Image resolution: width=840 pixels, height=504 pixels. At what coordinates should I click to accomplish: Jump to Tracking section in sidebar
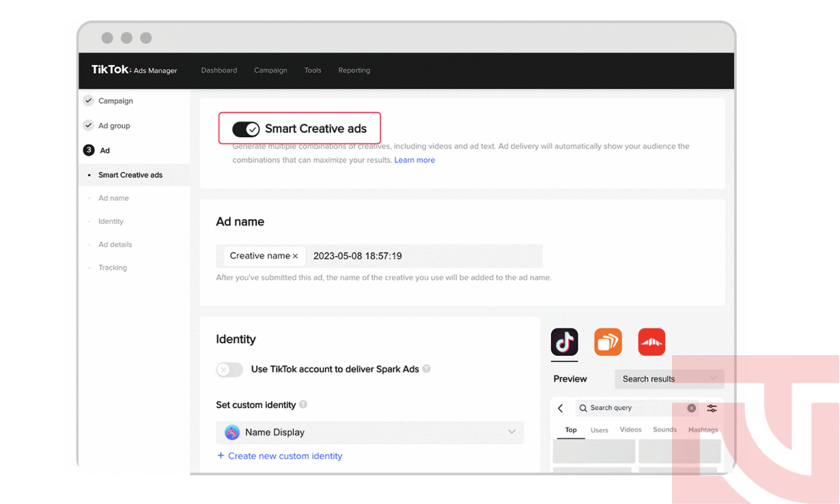113,268
